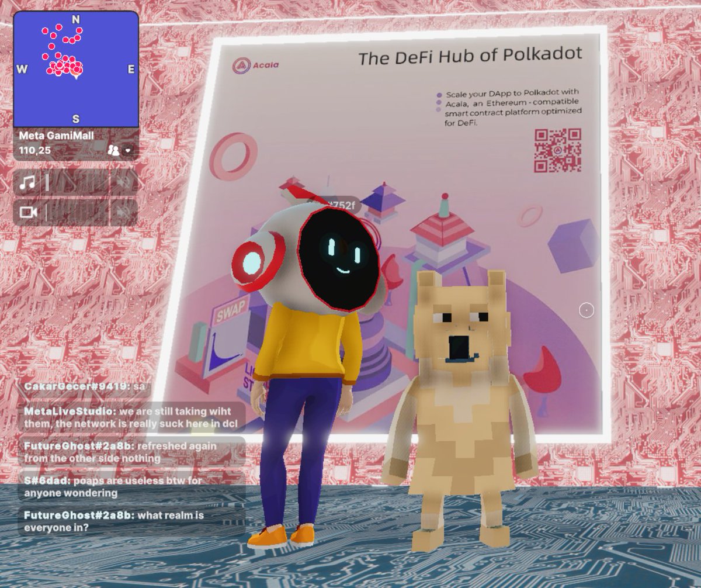Mute video audio with the speaker toggle

click(x=123, y=213)
